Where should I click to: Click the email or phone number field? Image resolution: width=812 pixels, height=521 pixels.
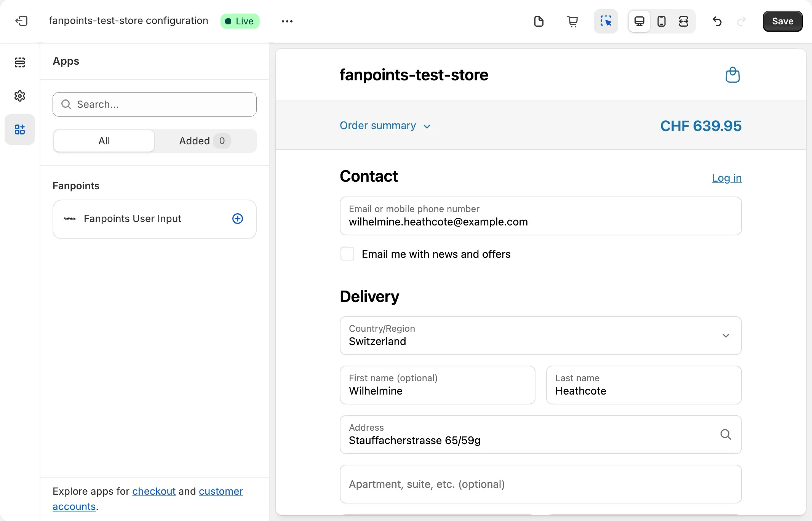540,216
